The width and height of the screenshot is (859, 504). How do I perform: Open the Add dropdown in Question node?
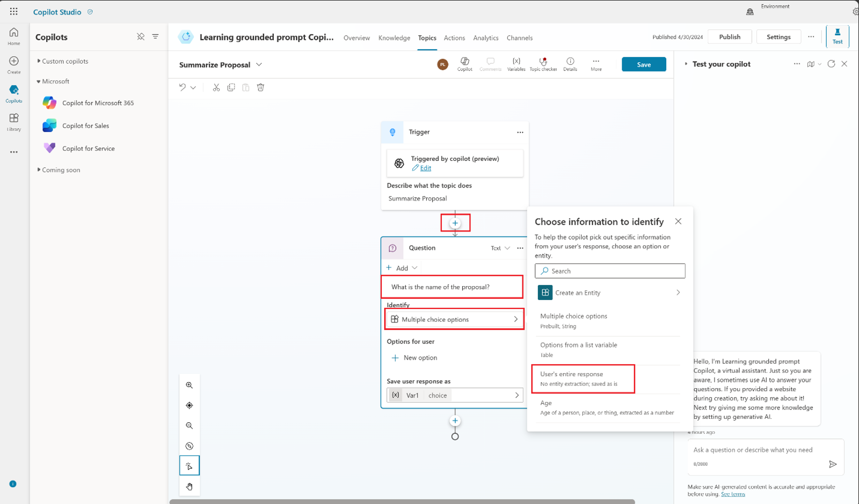[402, 268]
